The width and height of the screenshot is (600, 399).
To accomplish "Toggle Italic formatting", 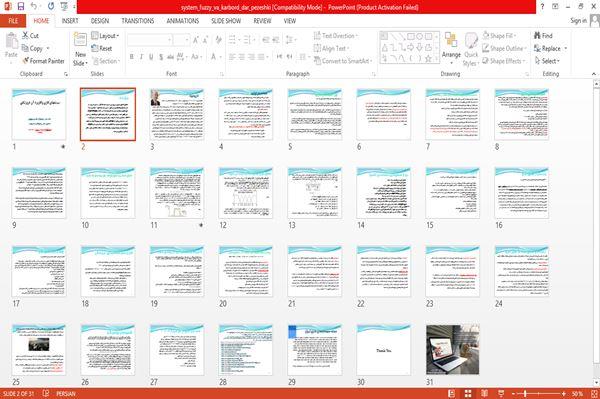I will coord(141,57).
